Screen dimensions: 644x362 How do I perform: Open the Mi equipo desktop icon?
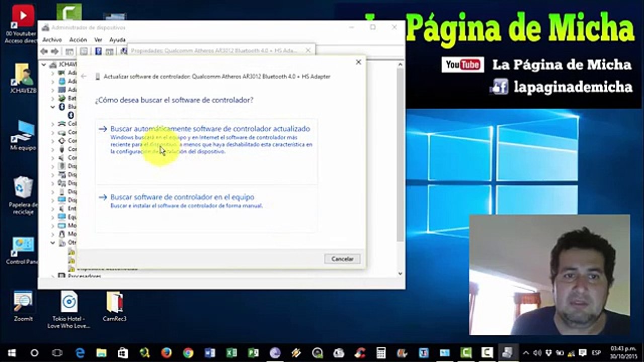pos(23,136)
